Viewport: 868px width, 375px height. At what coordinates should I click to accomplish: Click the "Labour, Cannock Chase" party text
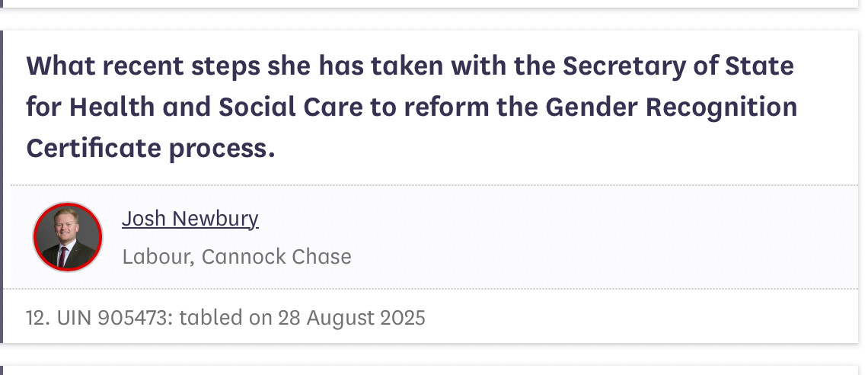tap(237, 256)
